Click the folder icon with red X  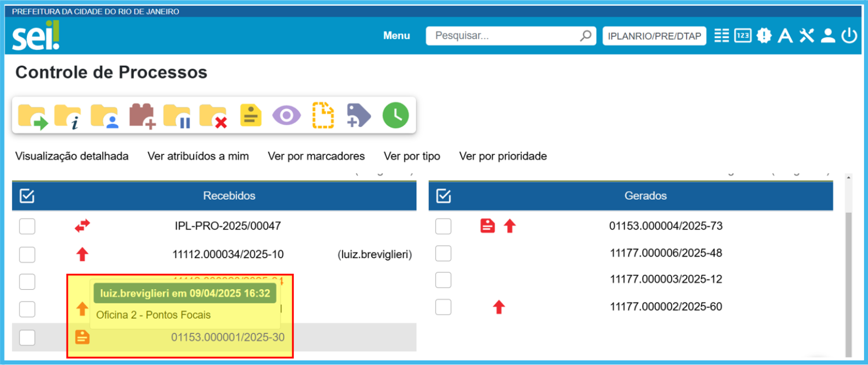click(213, 115)
